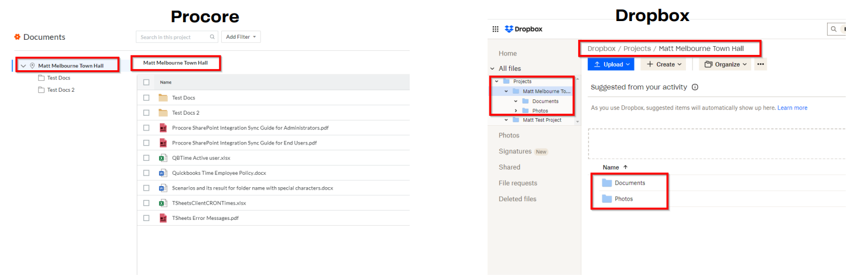Image resolution: width=868 pixels, height=279 pixels.
Task: Tick the select-all checkbox in Procore Name header
Action: pos(146,82)
